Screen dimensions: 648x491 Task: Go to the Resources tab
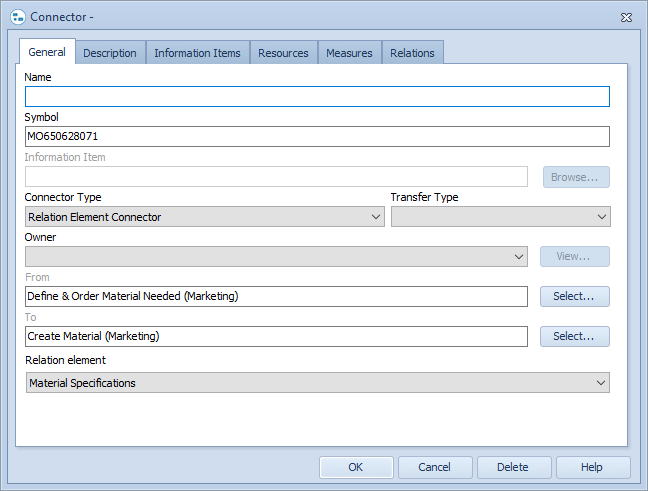283,53
